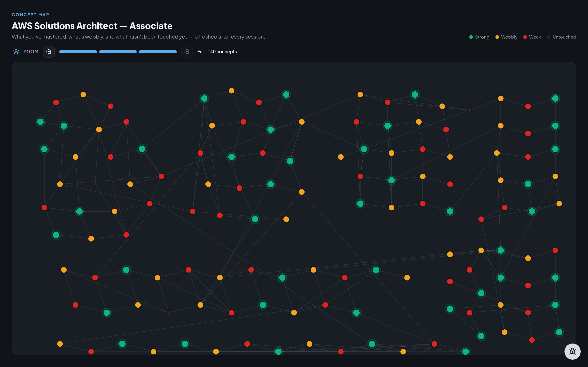Toggle the Wobbly legend filter

[506, 37]
